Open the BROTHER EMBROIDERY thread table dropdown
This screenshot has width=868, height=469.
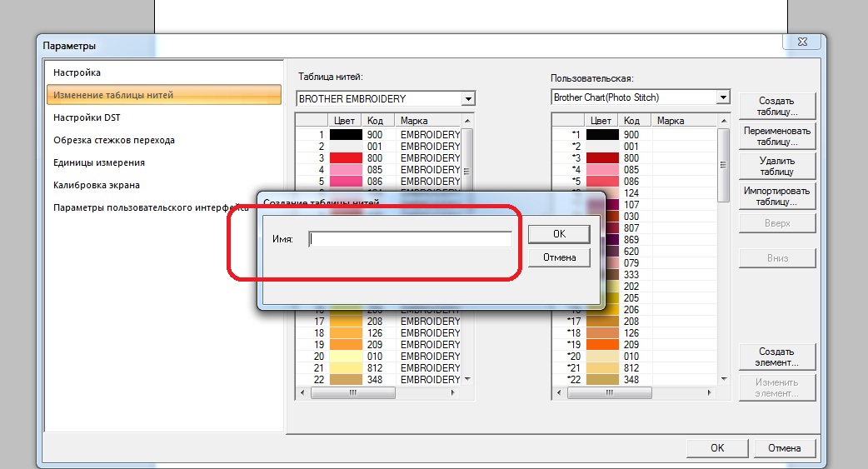tap(468, 98)
